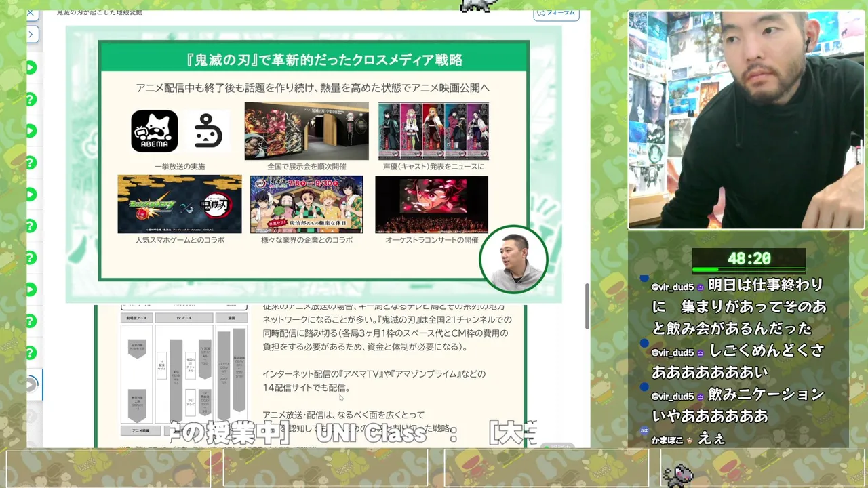Open the フォーラム forum button
Screen dimensions: 868x488
coord(556,12)
